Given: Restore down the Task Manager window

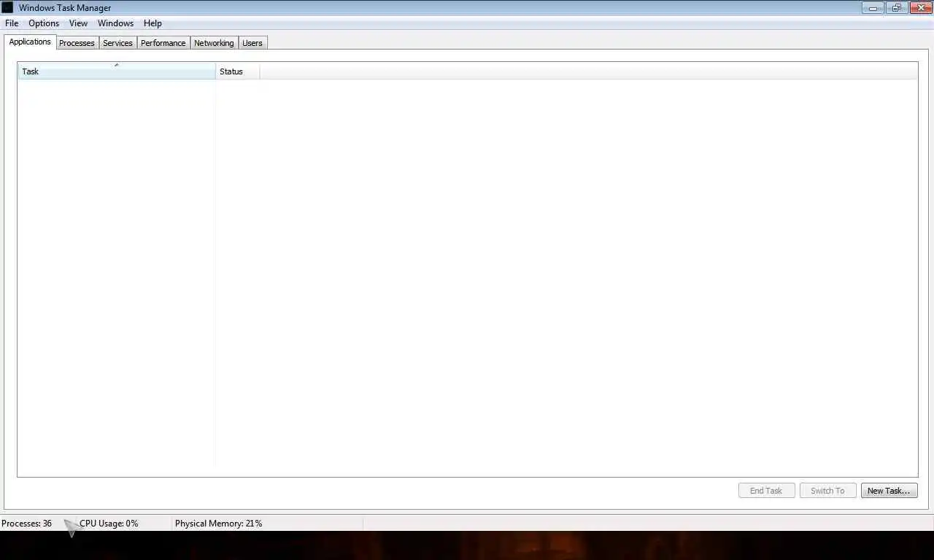Looking at the screenshot, I should (x=896, y=8).
